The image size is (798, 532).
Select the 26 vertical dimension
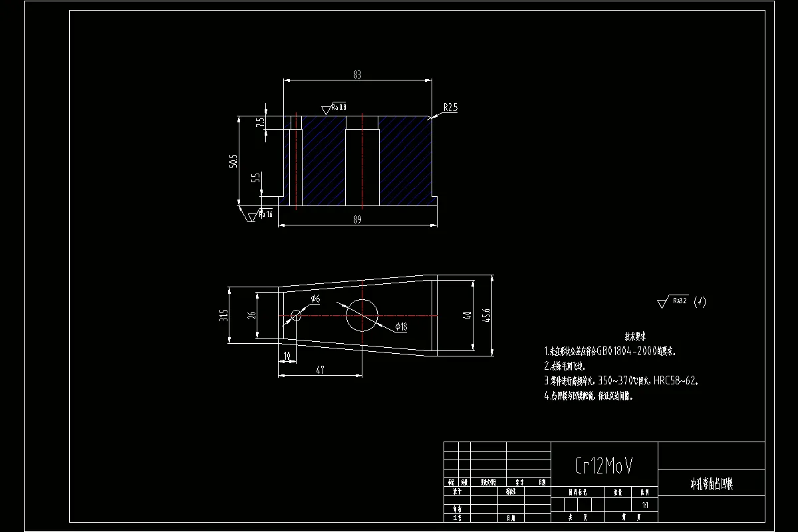coord(251,315)
